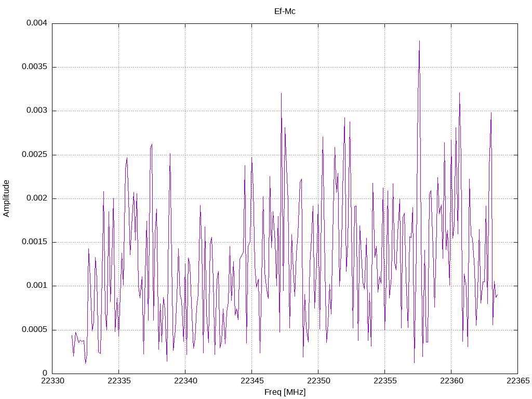The image size is (532, 399).
Task: Select the 0.0035 y-axis tick label
Action: 34,67
